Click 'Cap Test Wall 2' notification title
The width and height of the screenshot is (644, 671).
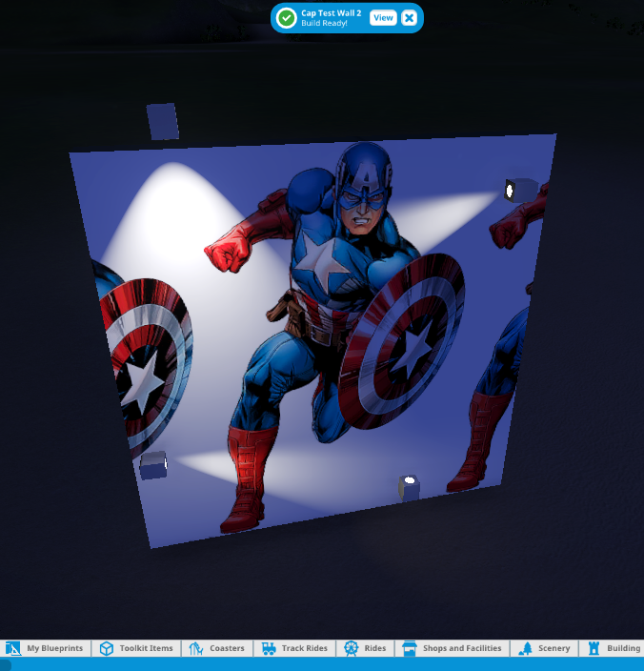click(x=331, y=13)
